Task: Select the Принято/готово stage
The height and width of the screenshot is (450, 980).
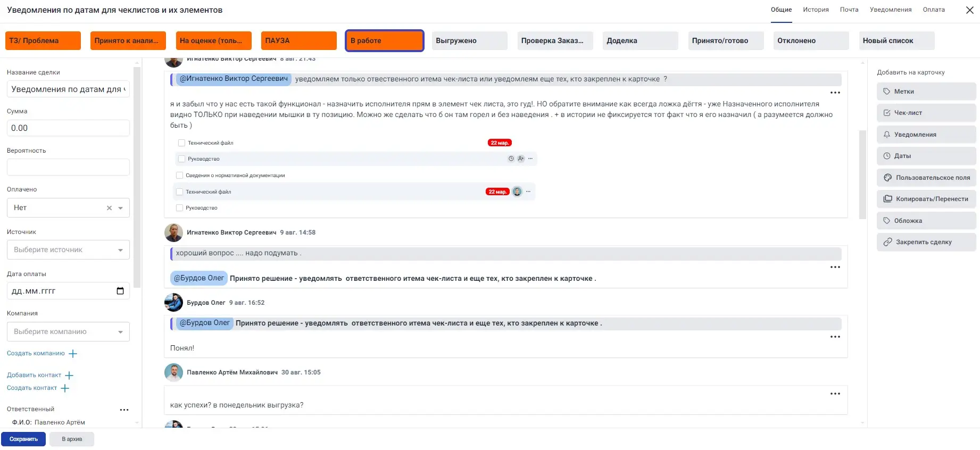Action: [x=726, y=40]
